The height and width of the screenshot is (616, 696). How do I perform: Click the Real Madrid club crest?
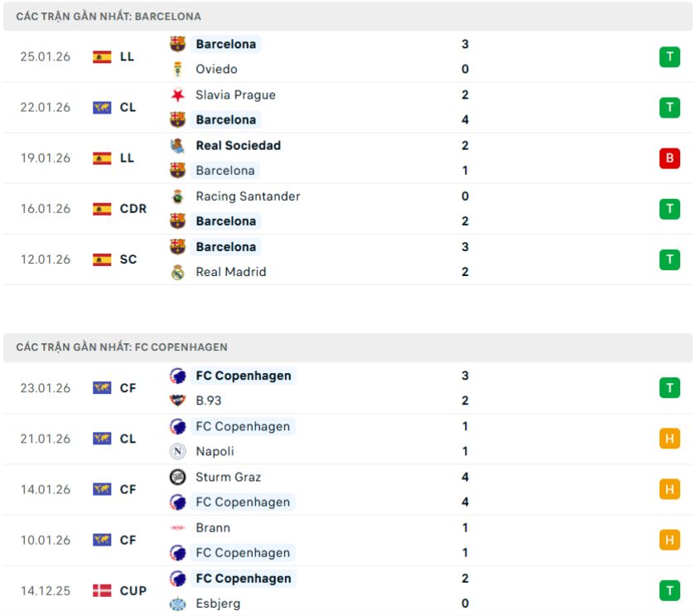[x=177, y=272]
